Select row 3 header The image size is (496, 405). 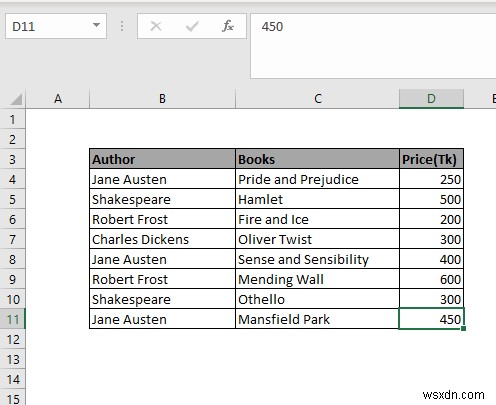click(13, 159)
